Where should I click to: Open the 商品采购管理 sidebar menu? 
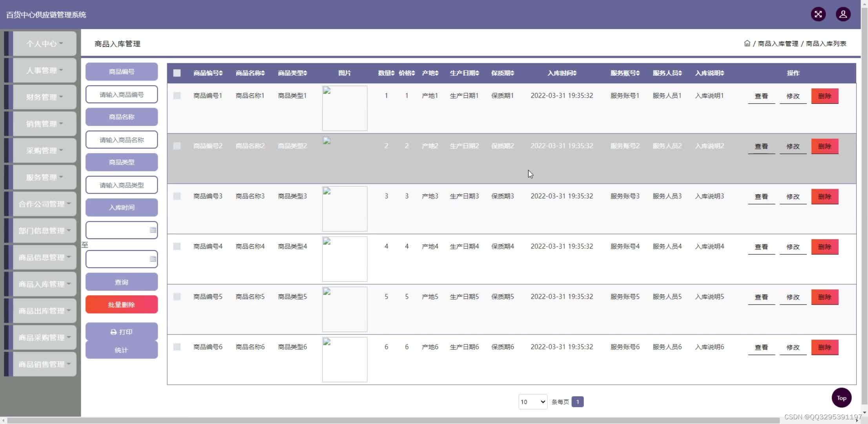click(45, 337)
